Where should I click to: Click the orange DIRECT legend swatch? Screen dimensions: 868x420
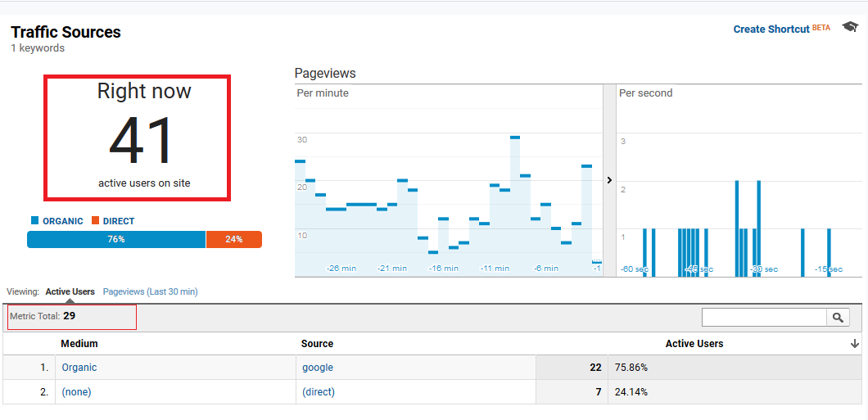click(95, 220)
